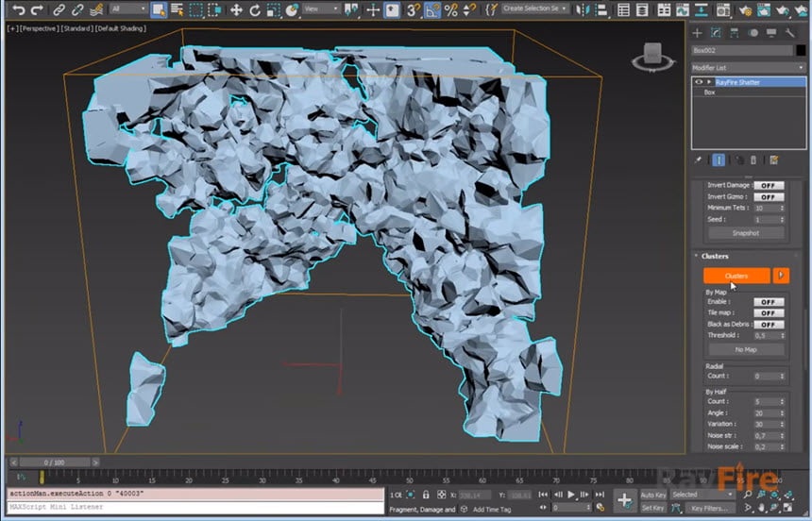
Task: Toggle the selection lock icon
Action: (x=426, y=495)
